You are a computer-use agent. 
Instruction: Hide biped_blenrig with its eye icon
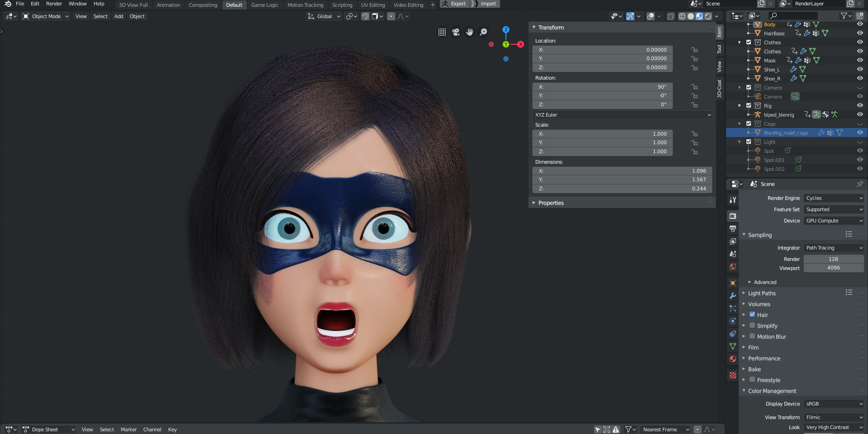[x=860, y=114]
